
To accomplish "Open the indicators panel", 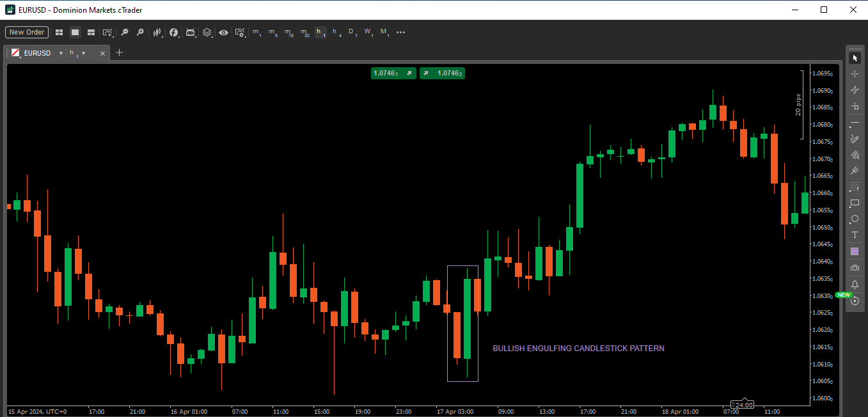I will [x=174, y=33].
